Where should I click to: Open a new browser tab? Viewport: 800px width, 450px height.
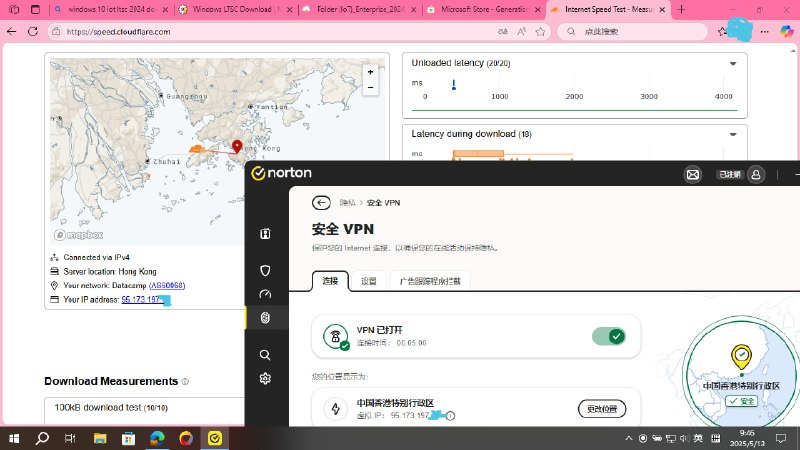[681, 9]
